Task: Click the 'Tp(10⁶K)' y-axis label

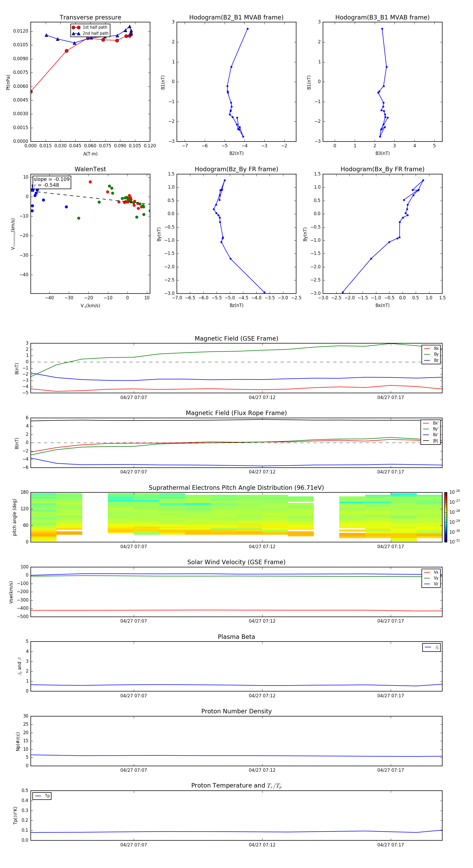Action: (x=15, y=815)
